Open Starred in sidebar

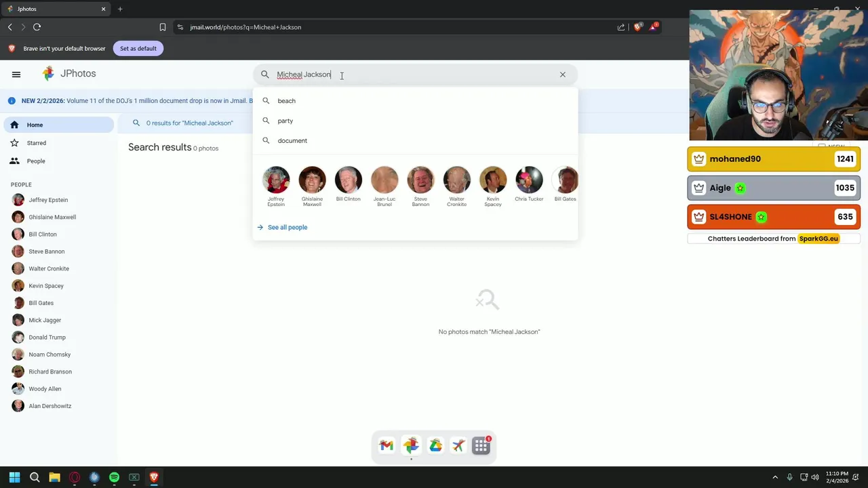point(58,143)
